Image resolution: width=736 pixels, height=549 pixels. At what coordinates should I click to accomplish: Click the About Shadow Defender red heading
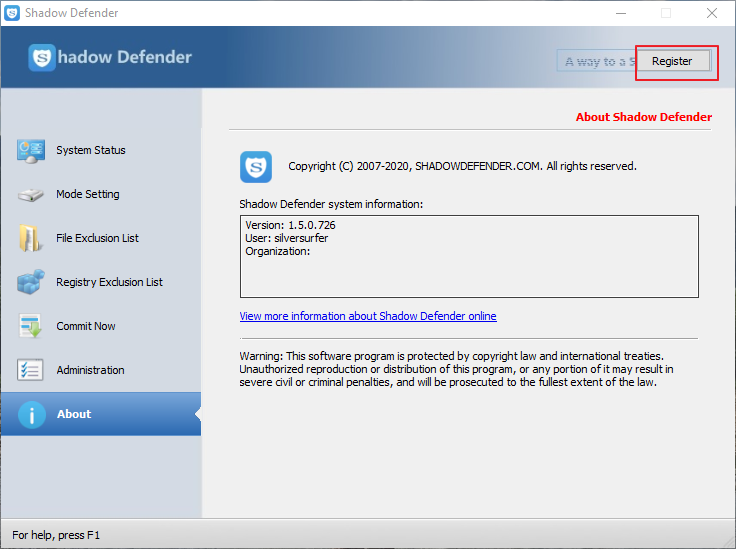[644, 117]
